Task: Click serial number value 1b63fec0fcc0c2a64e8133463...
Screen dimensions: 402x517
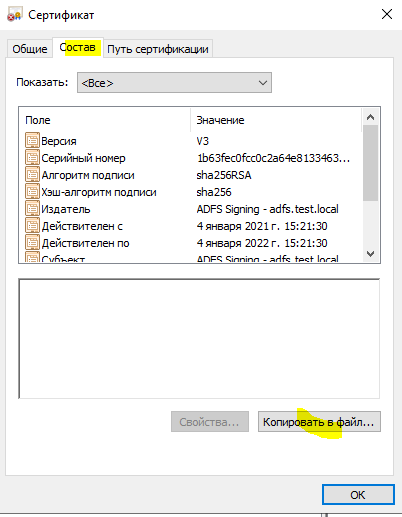Action: pyautogui.click(x=273, y=158)
